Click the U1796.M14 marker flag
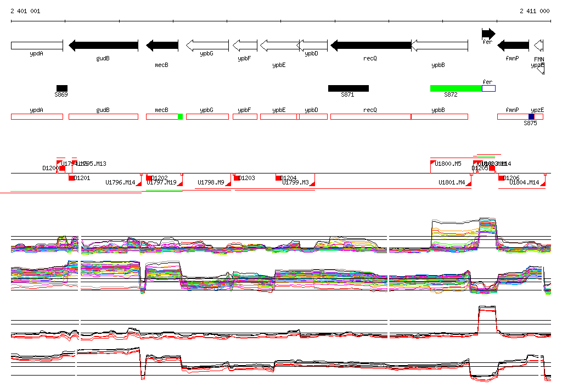Image resolution: width=562 pixels, height=392 pixels. (x=138, y=183)
